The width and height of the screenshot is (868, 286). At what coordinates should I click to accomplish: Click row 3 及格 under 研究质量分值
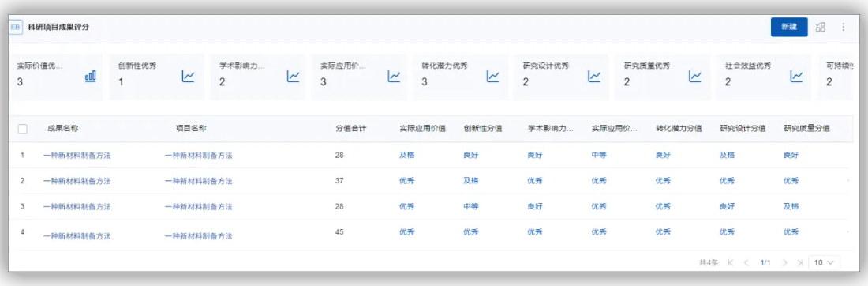[x=791, y=206]
